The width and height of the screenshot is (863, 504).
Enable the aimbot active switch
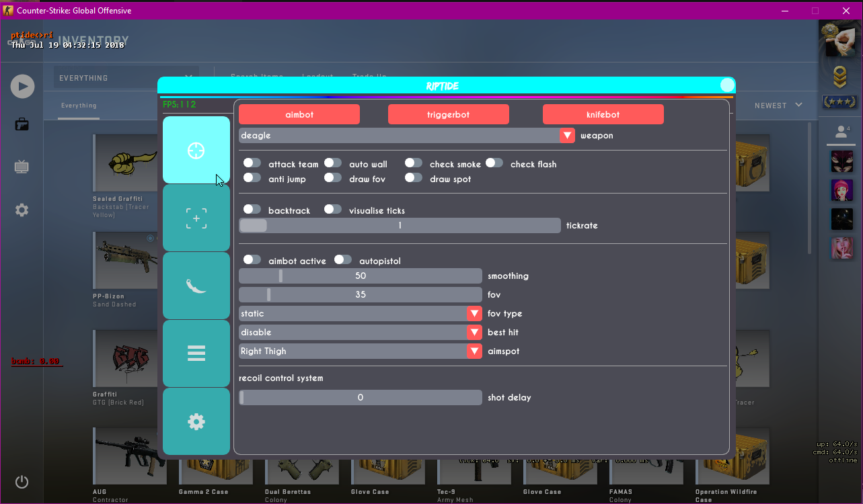tap(252, 259)
